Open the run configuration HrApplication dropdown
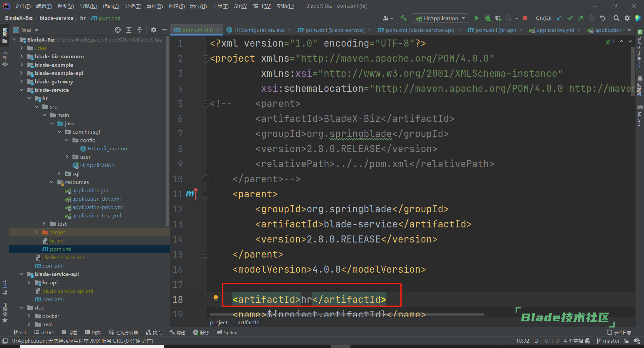 point(440,18)
